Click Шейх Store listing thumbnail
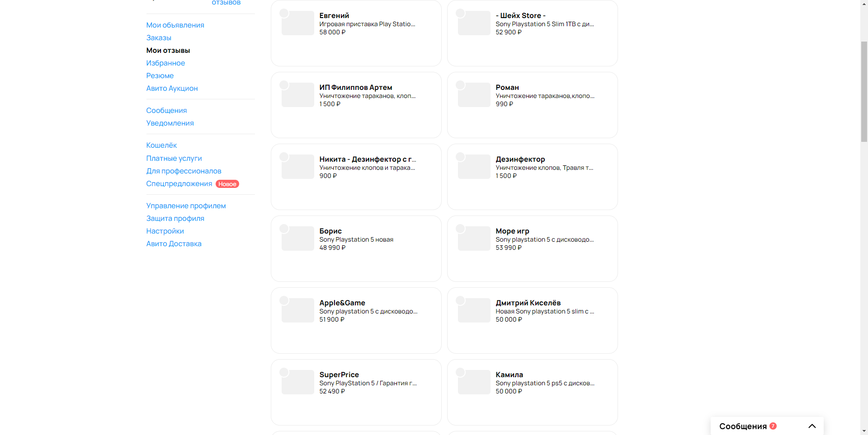 [474, 23]
